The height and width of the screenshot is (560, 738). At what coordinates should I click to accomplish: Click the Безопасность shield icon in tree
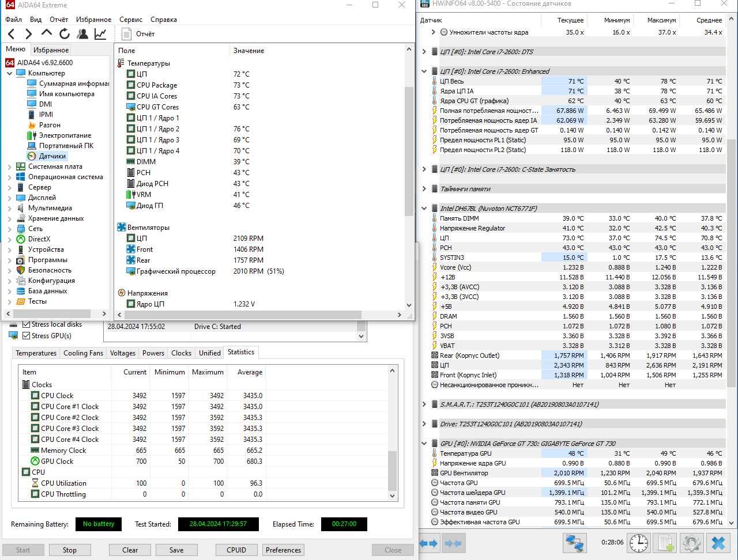[x=21, y=270]
